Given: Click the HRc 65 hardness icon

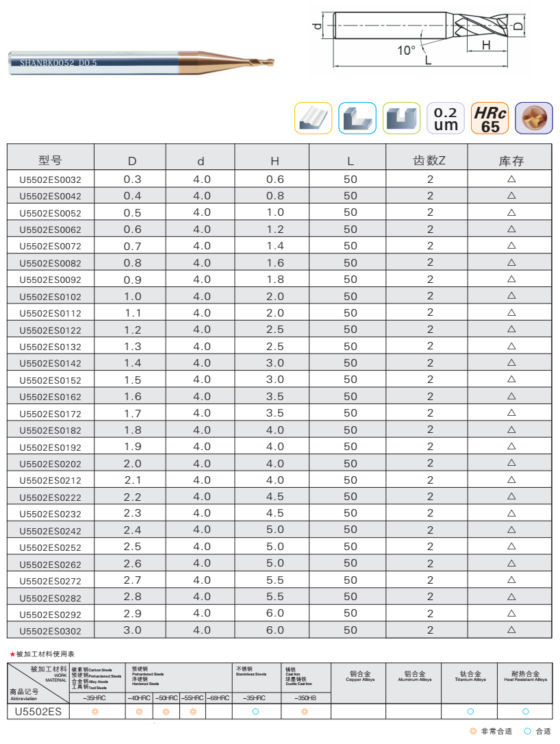Looking at the screenshot, I should pyautogui.click(x=490, y=118).
